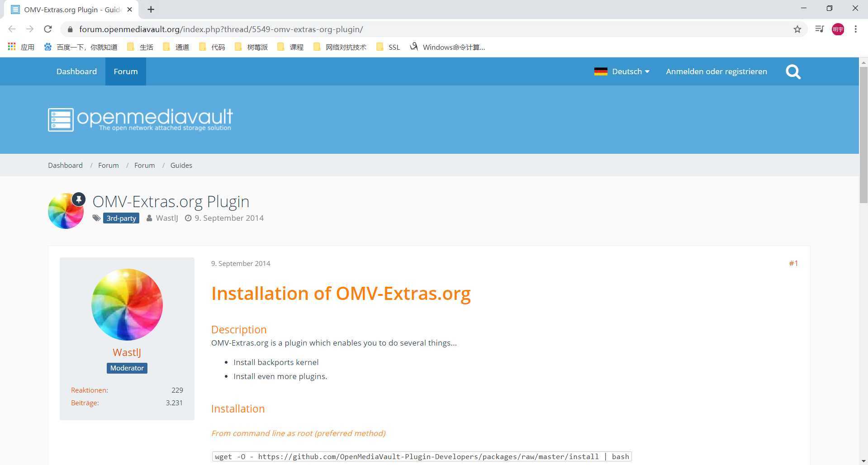The width and height of the screenshot is (868, 465).
Task: Click Dashboard in the breadcrumb
Action: pos(65,165)
